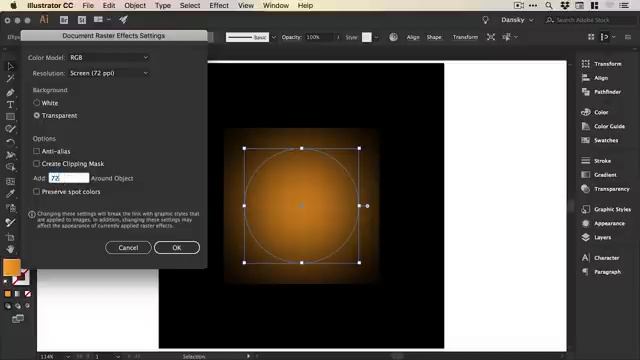Viewport: 640px width, 360px height.
Task: Open the Object menu
Action: tap(135, 5)
